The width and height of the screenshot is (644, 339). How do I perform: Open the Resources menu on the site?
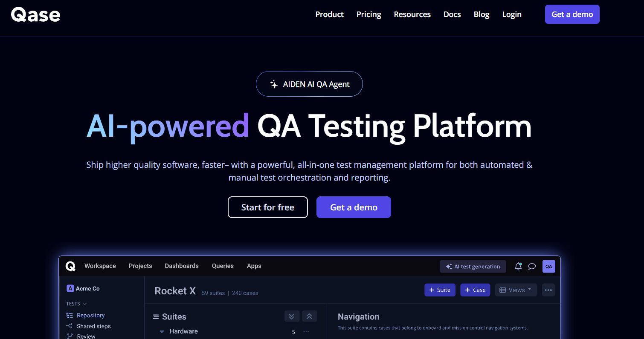[412, 14]
